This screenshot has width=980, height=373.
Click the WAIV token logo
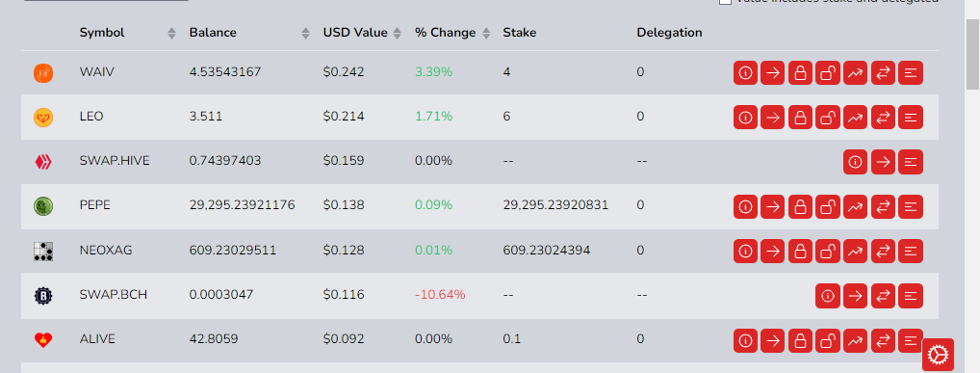(x=43, y=72)
